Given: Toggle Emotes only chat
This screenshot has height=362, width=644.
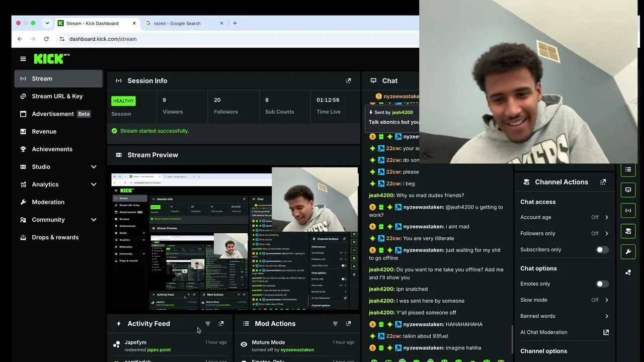Looking at the screenshot, I should 602,284.
